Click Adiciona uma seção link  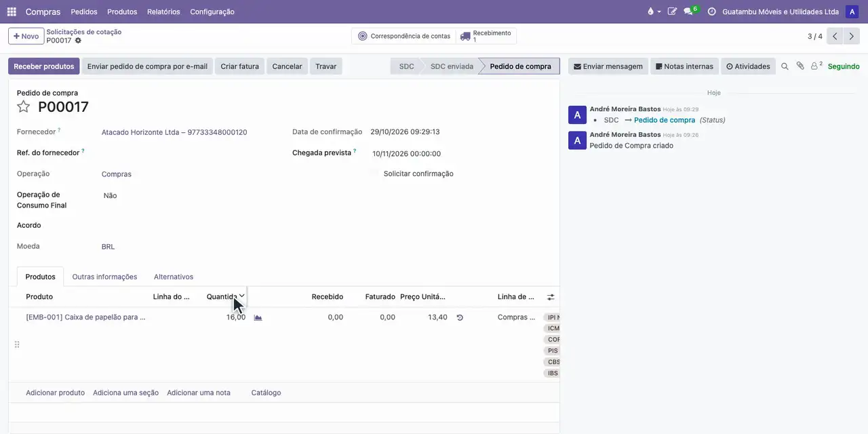125,393
